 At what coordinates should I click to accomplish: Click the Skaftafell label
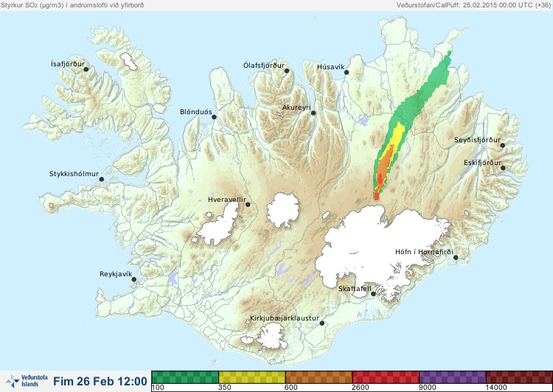coord(355,289)
